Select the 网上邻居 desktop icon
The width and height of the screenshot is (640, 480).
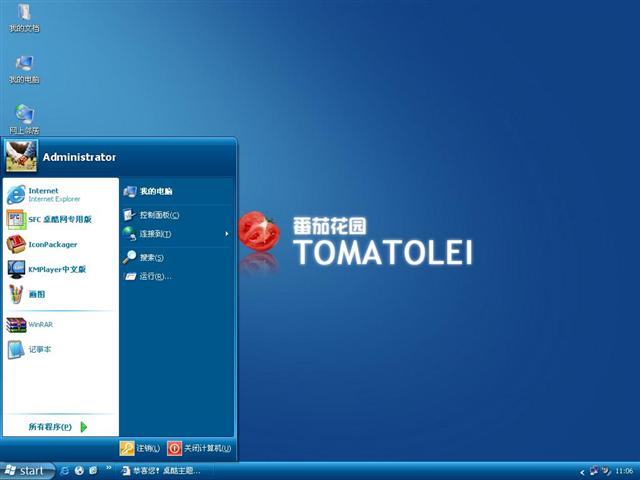pyautogui.click(x=24, y=120)
